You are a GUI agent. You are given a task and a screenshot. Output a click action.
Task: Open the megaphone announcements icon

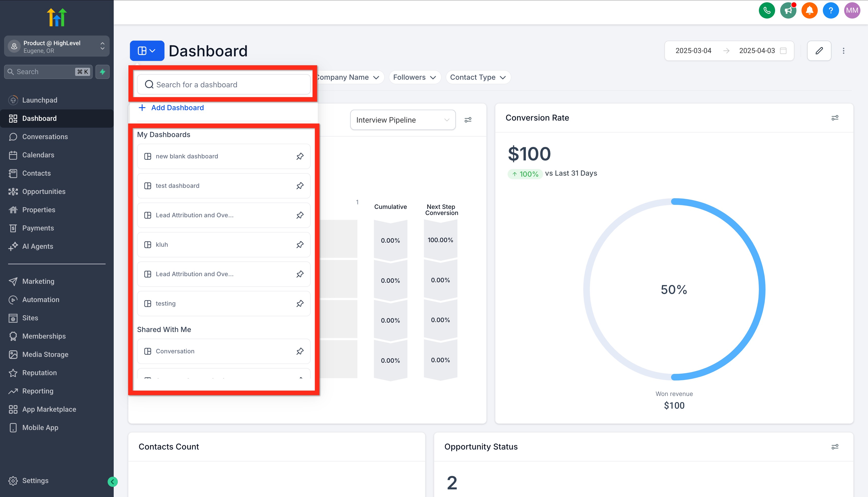pos(788,10)
